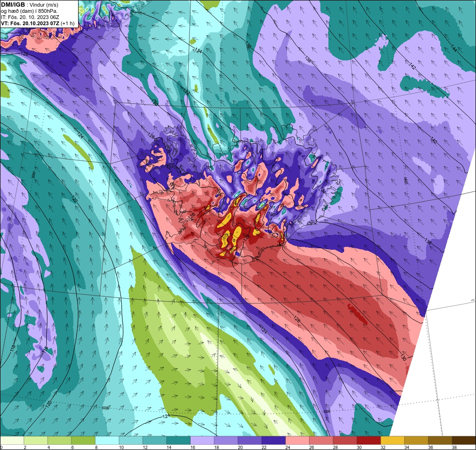Click the legend tick value '20'

tap(240, 447)
